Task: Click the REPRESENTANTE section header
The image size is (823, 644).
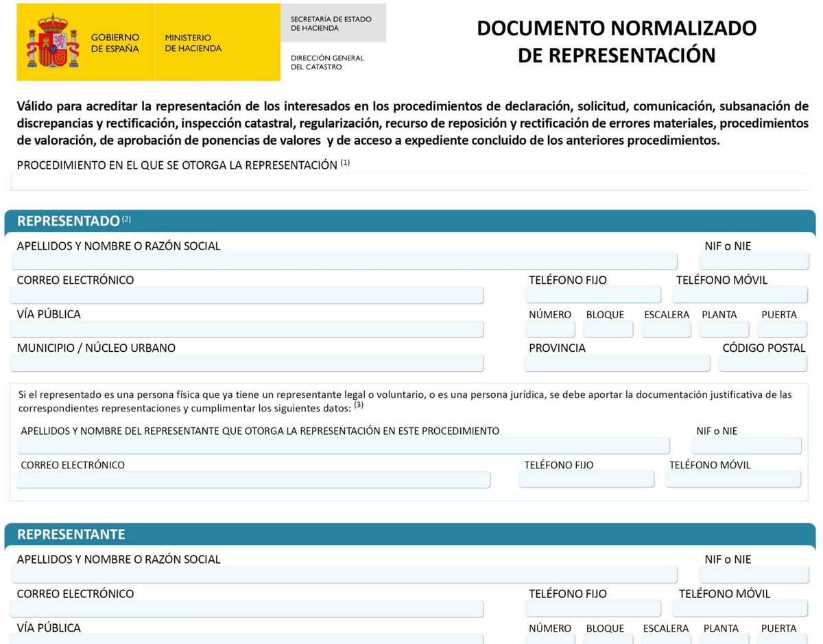Action: [x=410, y=534]
